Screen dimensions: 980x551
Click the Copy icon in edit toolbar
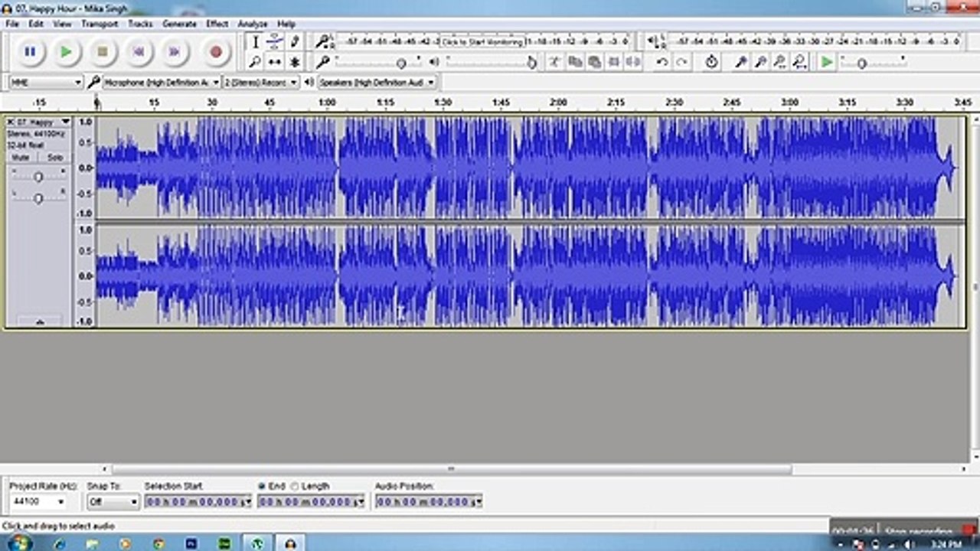pyautogui.click(x=574, y=62)
